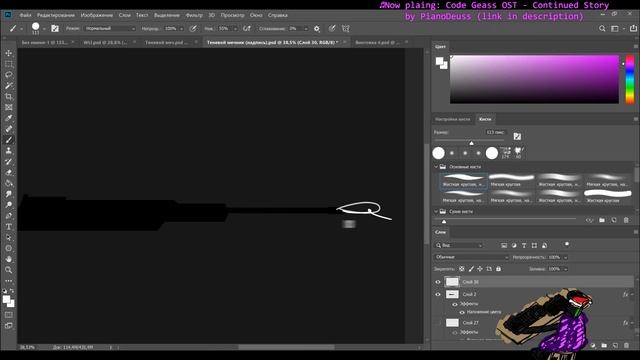Select the Crop tool

[x=9, y=97]
